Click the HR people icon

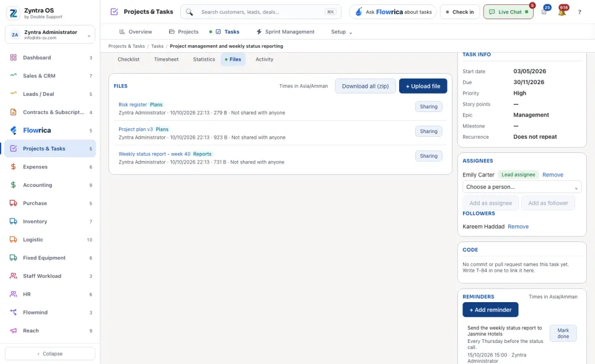13,294
